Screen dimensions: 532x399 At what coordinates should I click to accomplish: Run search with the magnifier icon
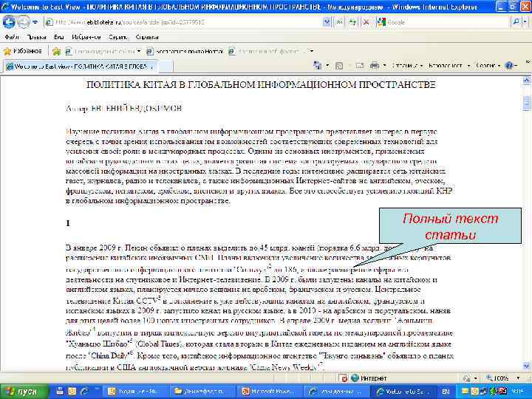tap(516, 22)
